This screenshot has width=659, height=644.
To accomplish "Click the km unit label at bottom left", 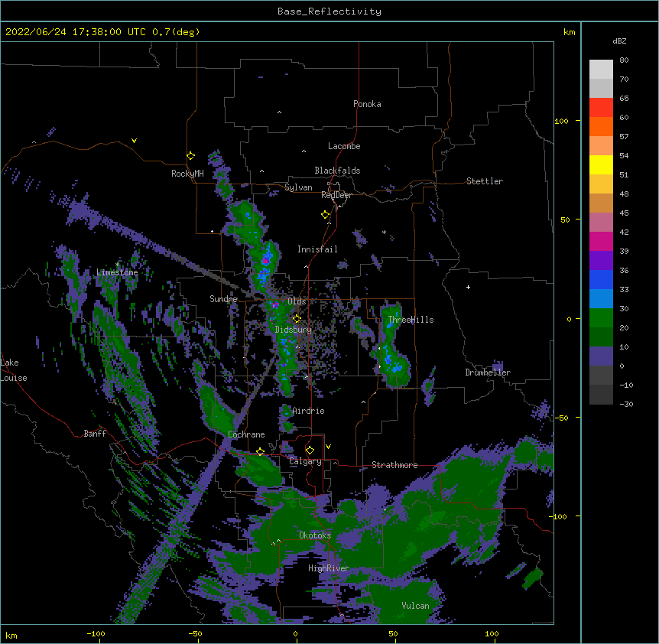I will (x=11, y=635).
